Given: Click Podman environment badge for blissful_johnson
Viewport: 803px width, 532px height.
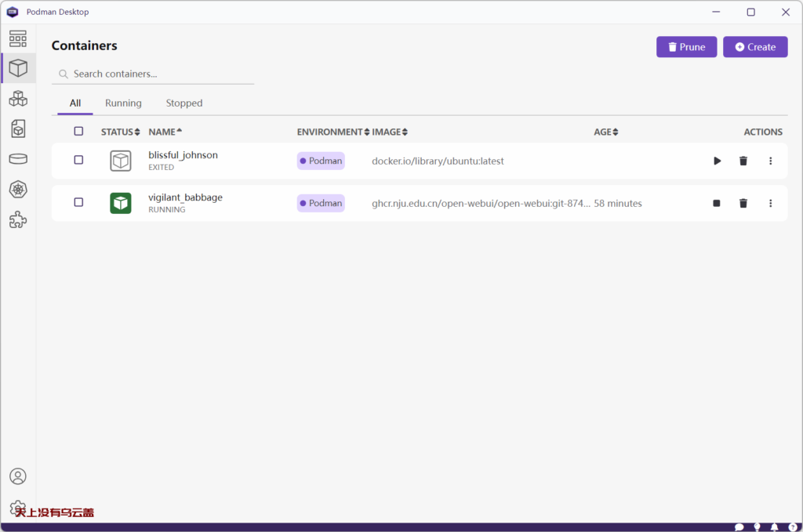Looking at the screenshot, I should coord(321,161).
